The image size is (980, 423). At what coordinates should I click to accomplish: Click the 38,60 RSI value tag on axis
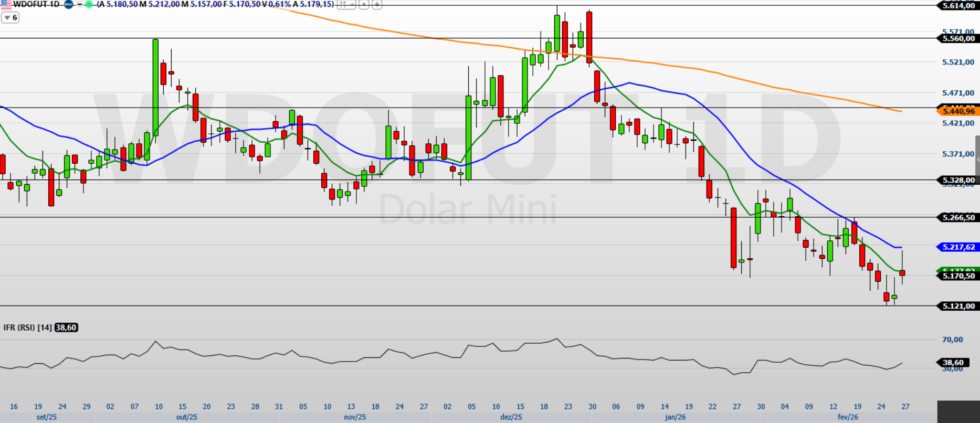point(953,363)
